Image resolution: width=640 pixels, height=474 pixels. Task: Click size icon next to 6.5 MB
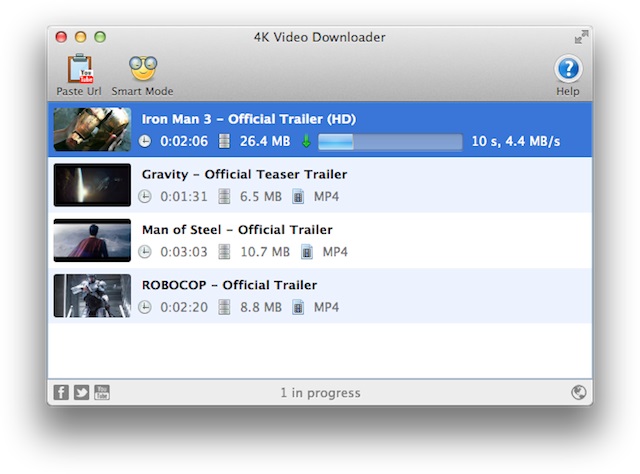coord(224,196)
